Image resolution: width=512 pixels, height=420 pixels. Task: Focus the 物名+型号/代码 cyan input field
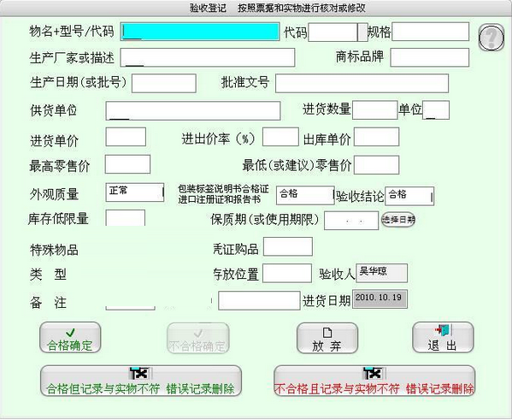200,32
